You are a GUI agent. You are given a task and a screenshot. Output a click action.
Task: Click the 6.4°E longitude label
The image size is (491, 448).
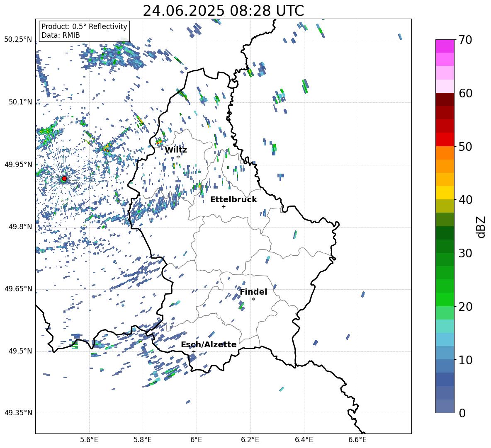click(x=304, y=440)
